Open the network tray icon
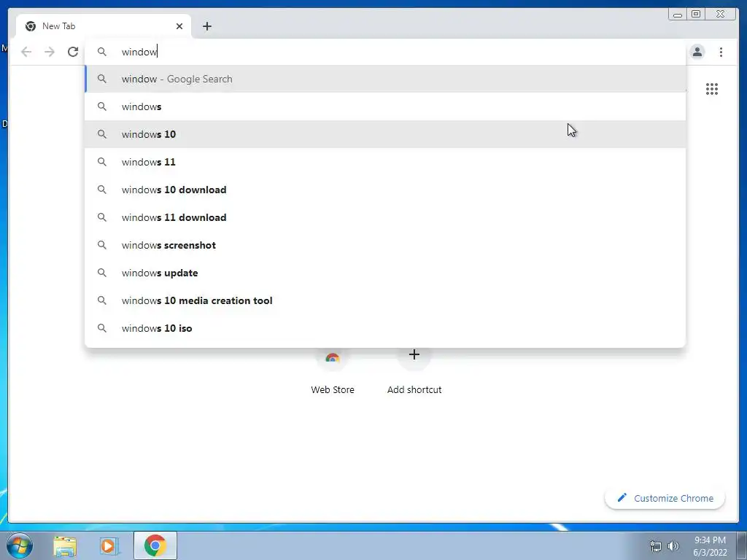747x560 pixels. [x=656, y=546]
